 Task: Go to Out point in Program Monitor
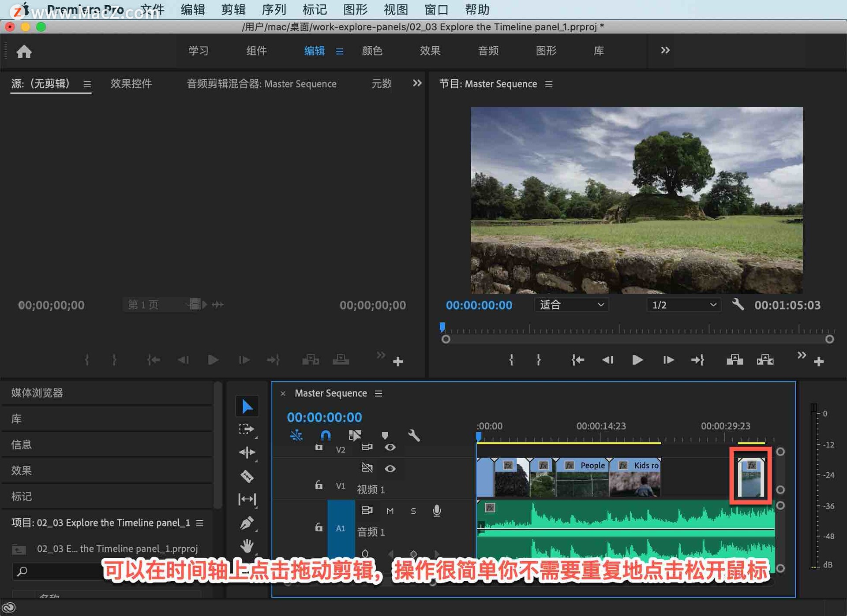coord(697,360)
